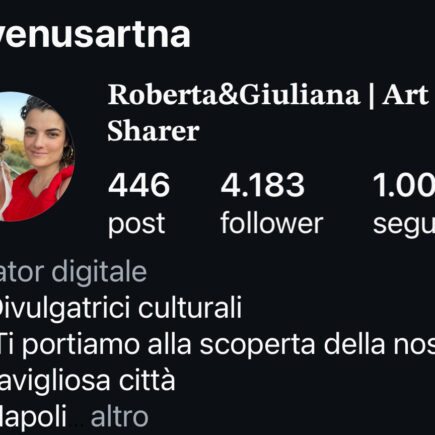Tap the Ti portiamo alla scoperta line
Screen dimensions: 435x435
(x=217, y=345)
